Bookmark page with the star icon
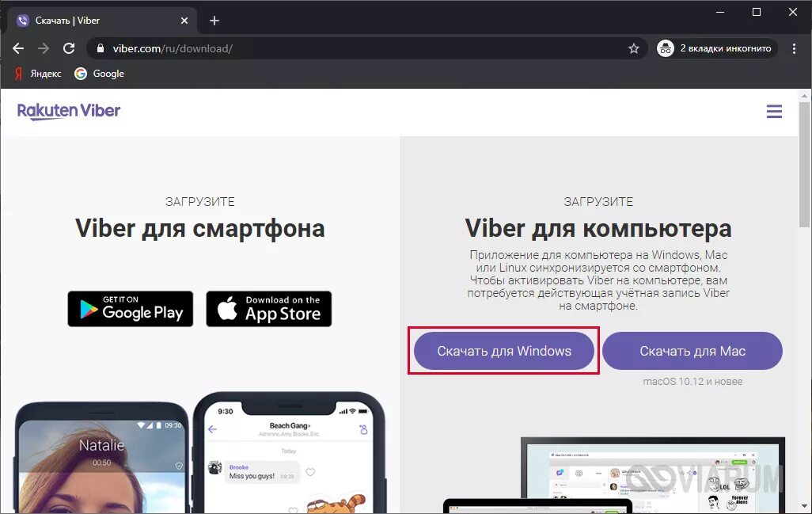The image size is (812, 514). click(x=633, y=48)
